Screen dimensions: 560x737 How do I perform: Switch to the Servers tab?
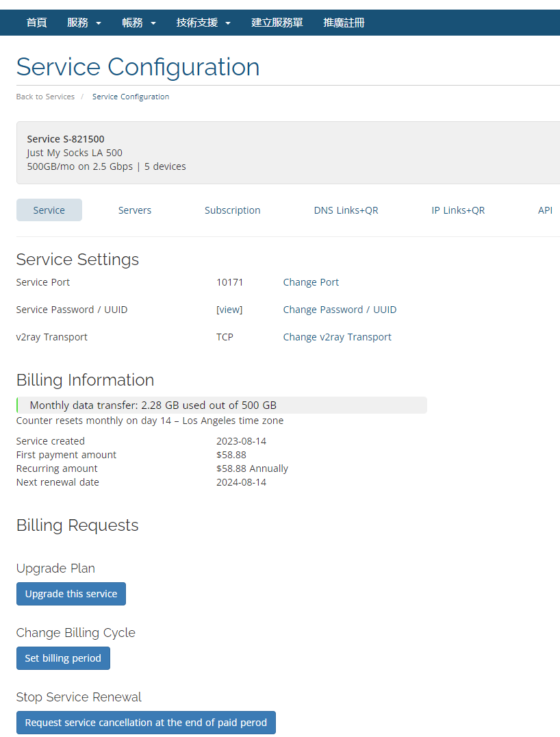pos(135,210)
